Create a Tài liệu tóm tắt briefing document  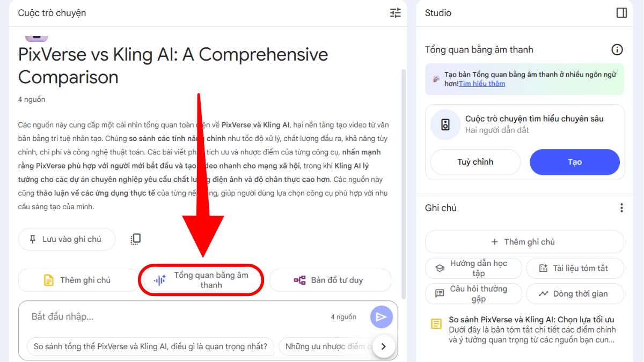[x=575, y=268]
